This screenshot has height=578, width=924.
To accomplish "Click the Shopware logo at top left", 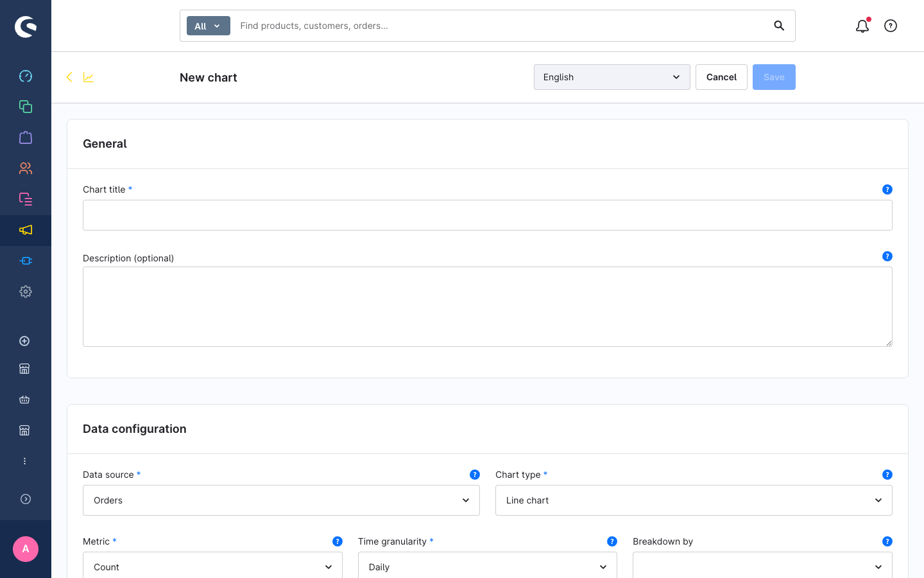I will point(26,26).
